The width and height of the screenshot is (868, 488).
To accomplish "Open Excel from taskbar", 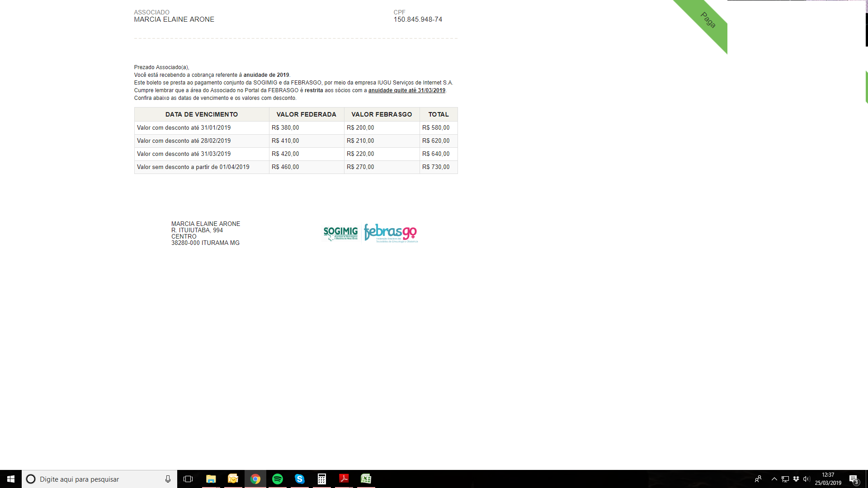I will [366, 479].
